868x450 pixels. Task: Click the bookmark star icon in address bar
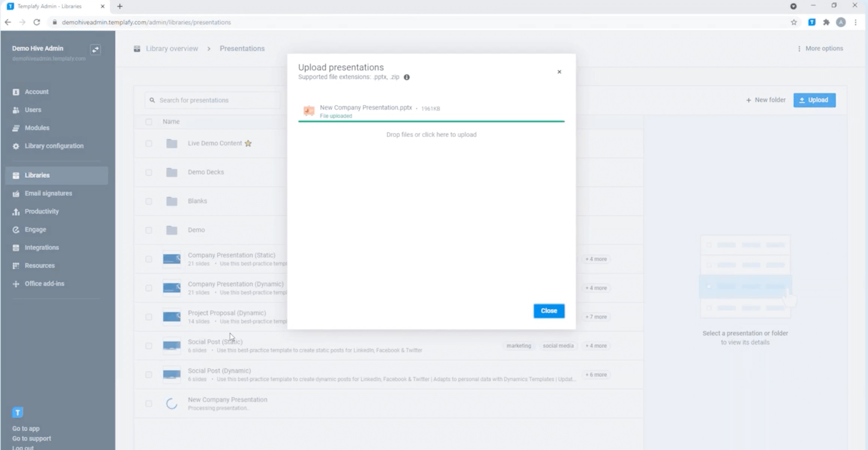pyautogui.click(x=793, y=22)
